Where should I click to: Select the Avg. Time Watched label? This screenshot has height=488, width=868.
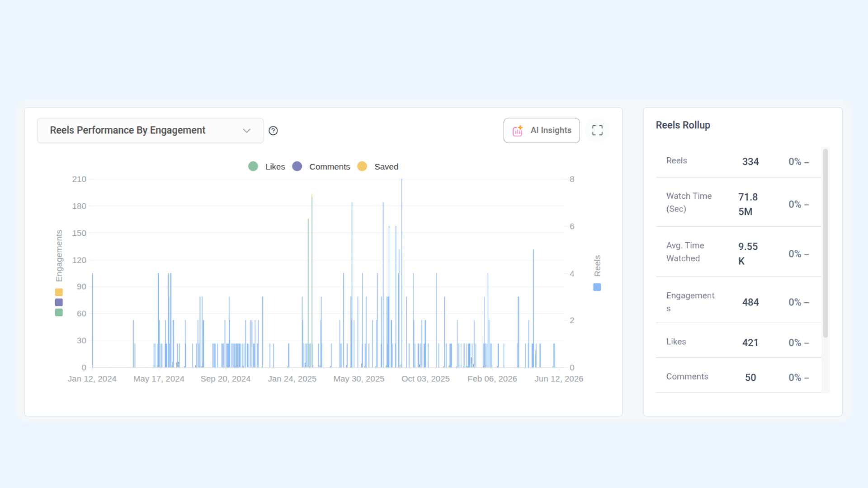click(685, 252)
